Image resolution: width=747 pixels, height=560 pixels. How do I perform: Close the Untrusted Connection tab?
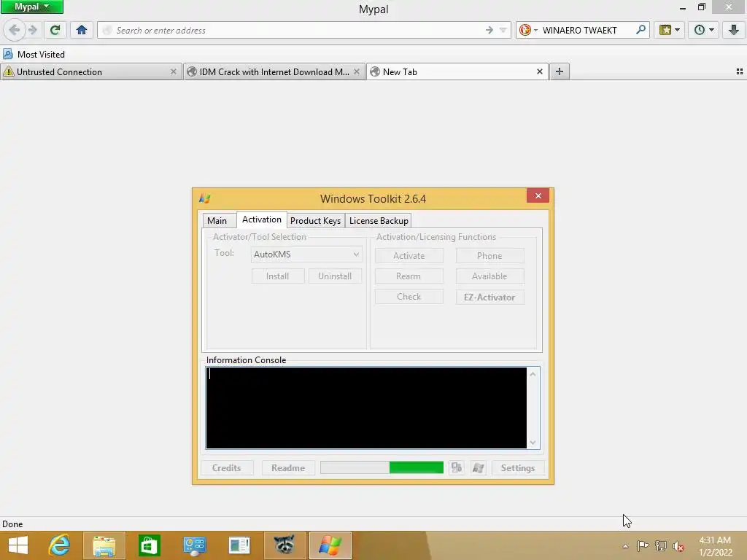pos(174,71)
